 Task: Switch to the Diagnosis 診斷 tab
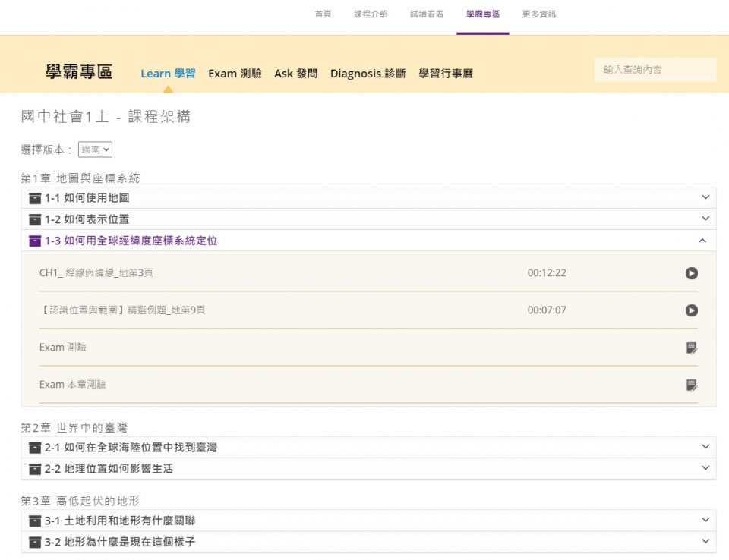pos(368,74)
